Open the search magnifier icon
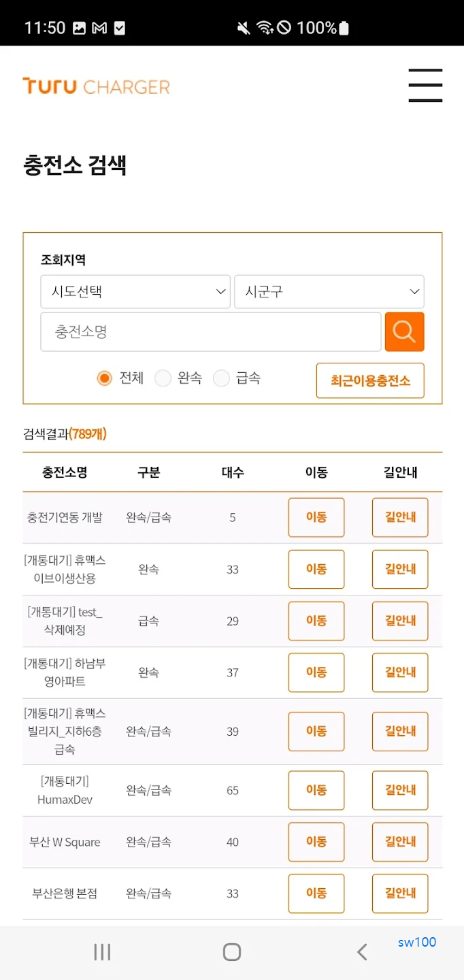464x980 pixels. pyautogui.click(x=404, y=331)
